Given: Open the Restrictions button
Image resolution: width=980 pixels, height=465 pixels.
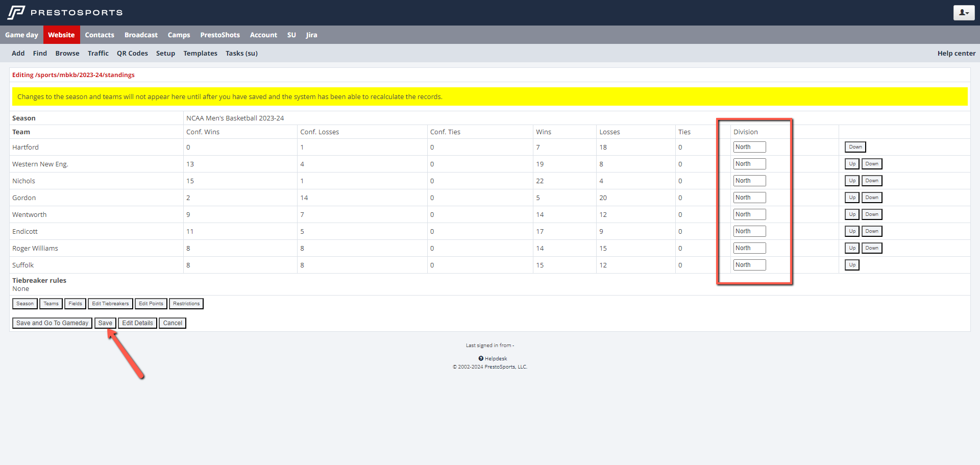Looking at the screenshot, I should (186, 304).
